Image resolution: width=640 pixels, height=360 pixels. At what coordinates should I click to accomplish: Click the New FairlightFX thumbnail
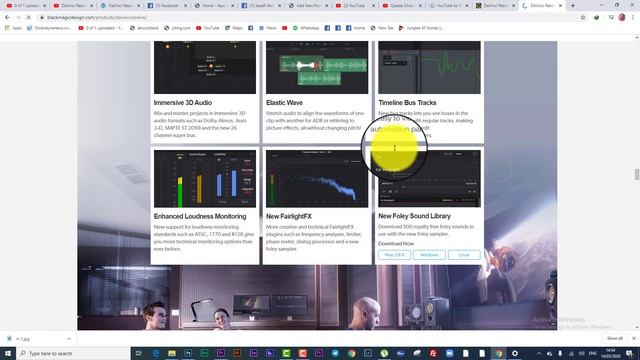(317, 179)
